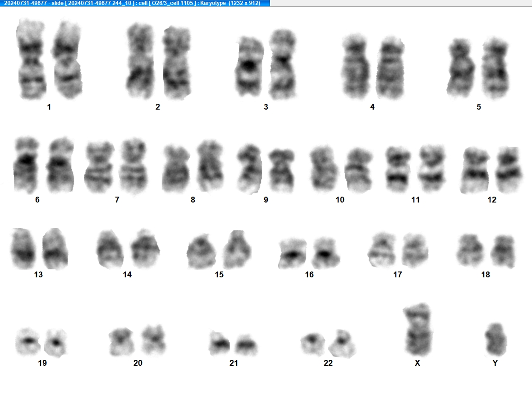Viewport: 532px width, 405px height.
Task: Click the label '19' under chromosome pair
Action: [x=42, y=363]
